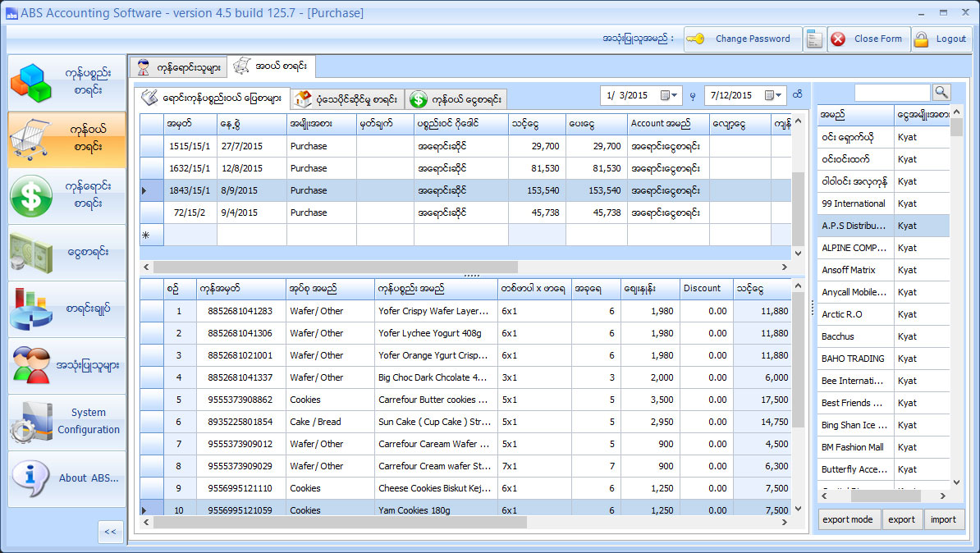Click the magnifier search icon
This screenshot has height=553, width=980.
(x=941, y=93)
